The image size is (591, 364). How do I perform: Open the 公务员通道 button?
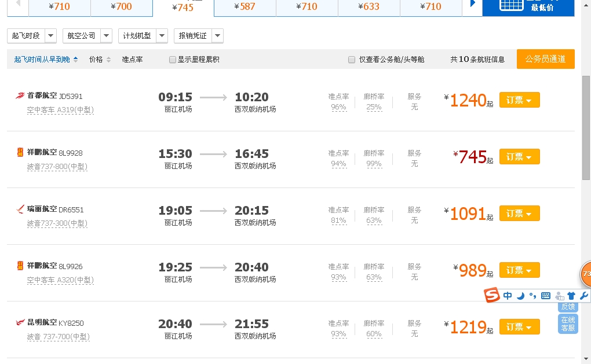[x=545, y=59]
